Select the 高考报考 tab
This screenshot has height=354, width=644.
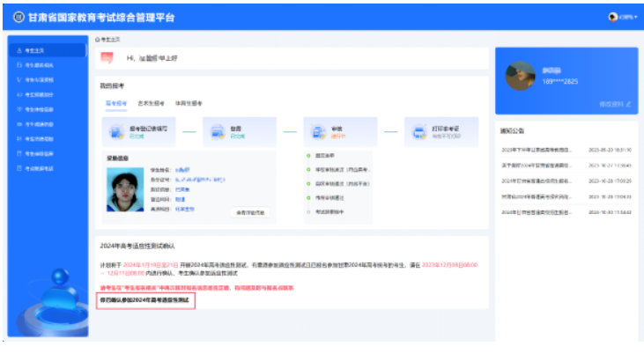[x=115, y=103]
